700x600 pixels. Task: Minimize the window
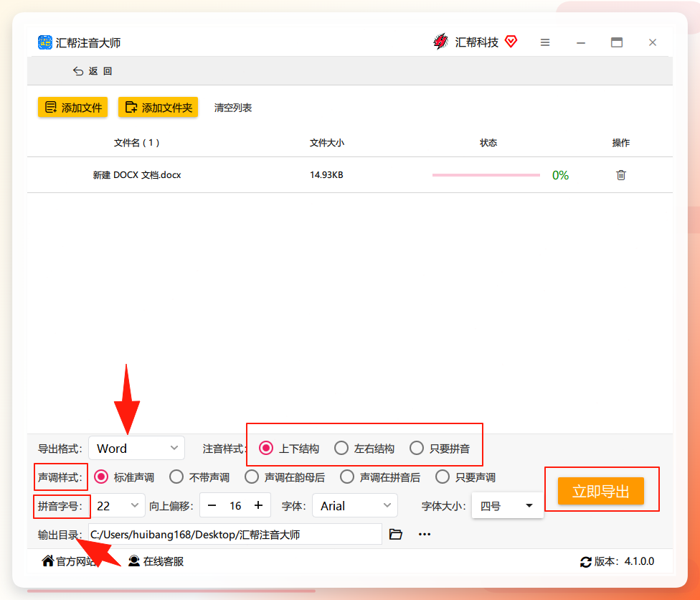581,43
